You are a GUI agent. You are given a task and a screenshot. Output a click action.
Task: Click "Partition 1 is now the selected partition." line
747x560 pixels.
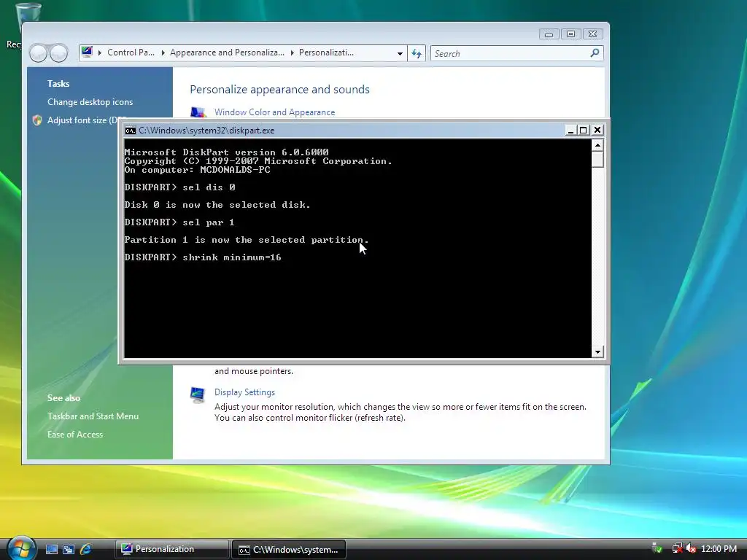point(247,240)
